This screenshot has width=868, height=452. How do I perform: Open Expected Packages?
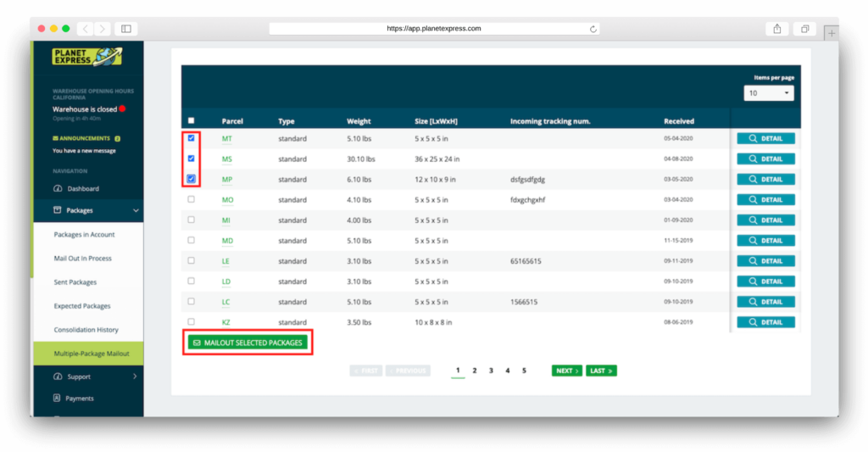pyautogui.click(x=82, y=306)
